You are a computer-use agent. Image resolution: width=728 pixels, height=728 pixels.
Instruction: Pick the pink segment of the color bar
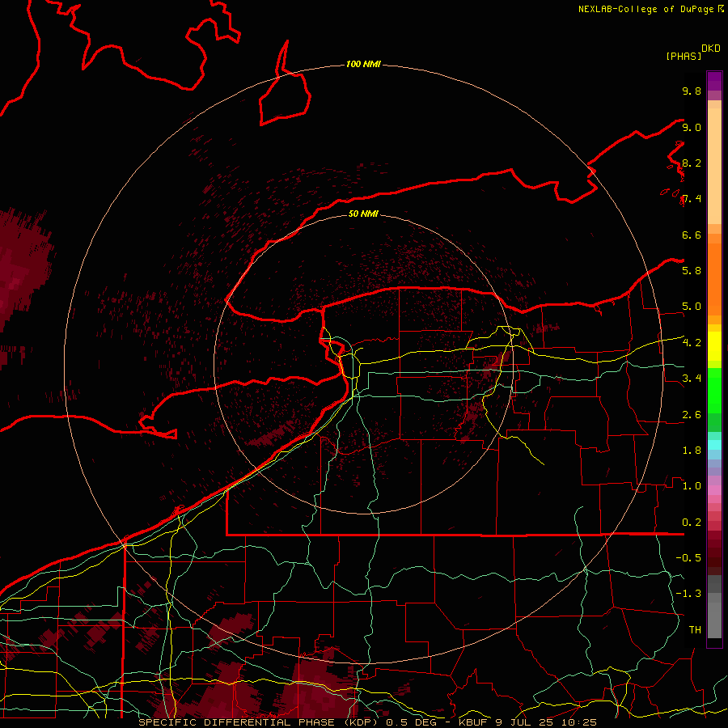point(714,490)
